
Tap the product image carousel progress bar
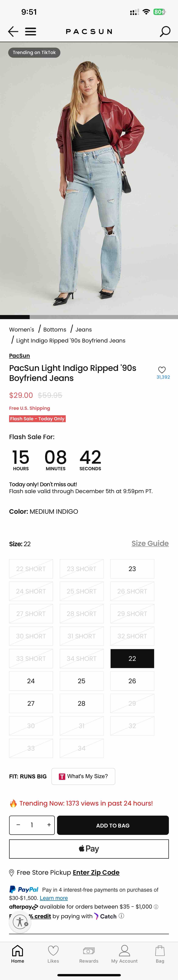(x=89, y=317)
